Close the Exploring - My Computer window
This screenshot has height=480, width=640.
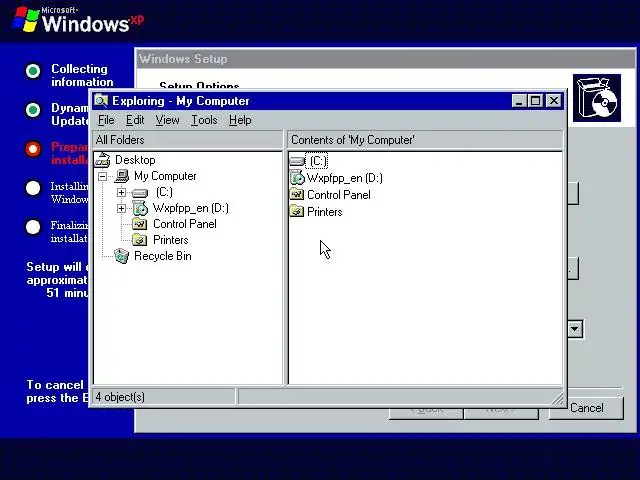point(553,101)
